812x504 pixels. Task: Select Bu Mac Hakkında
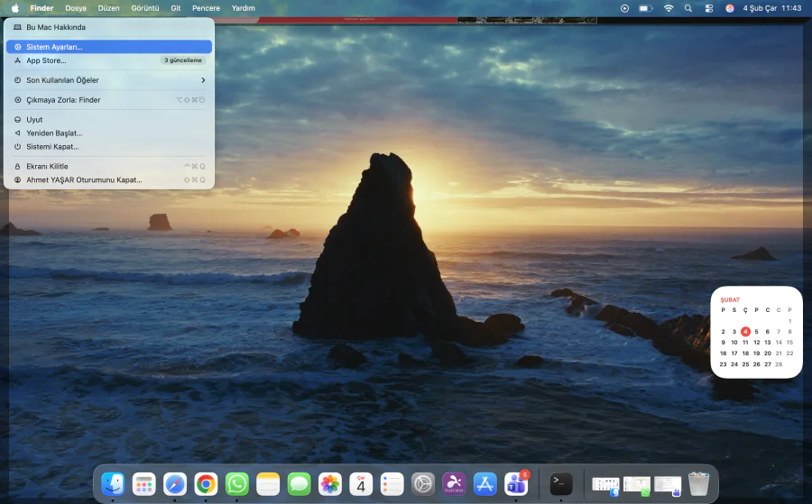(109, 27)
